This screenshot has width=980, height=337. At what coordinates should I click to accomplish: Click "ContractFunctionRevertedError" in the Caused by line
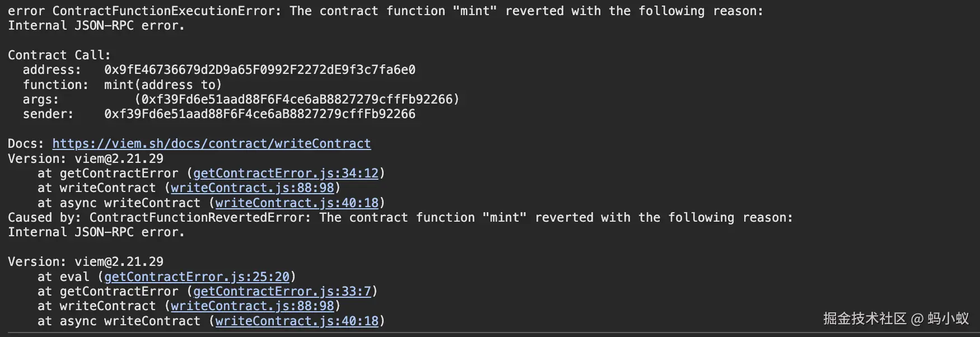pos(199,218)
